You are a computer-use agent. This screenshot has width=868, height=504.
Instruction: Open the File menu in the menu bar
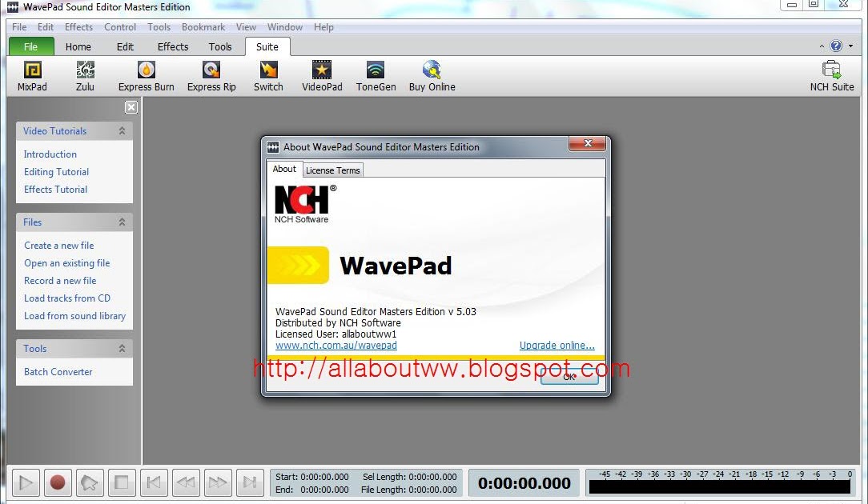[19, 27]
